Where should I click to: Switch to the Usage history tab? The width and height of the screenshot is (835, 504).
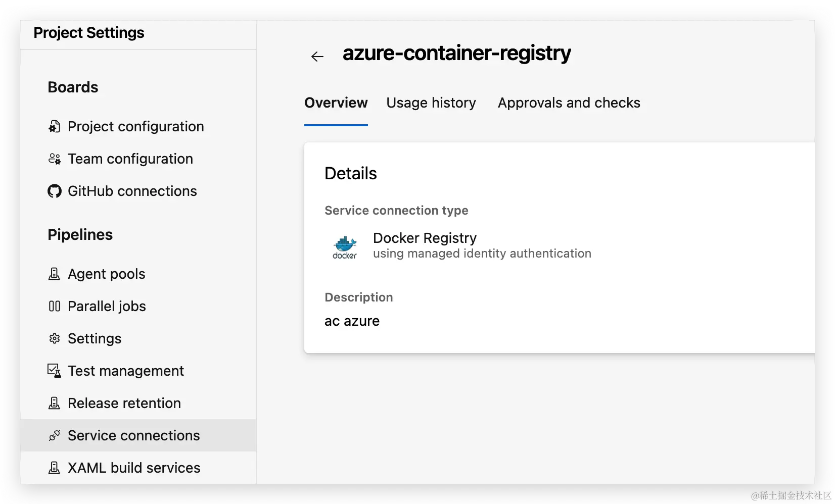(431, 103)
